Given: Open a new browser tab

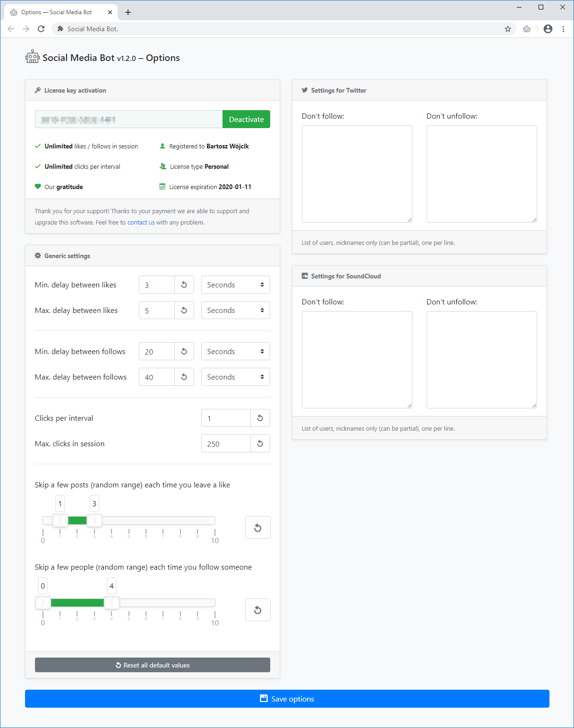Looking at the screenshot, I should 128,12.
